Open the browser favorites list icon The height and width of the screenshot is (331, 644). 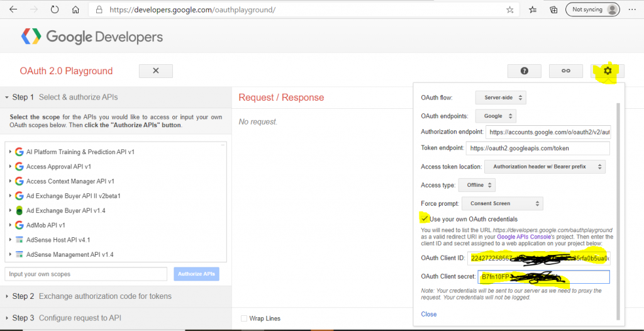533,10
